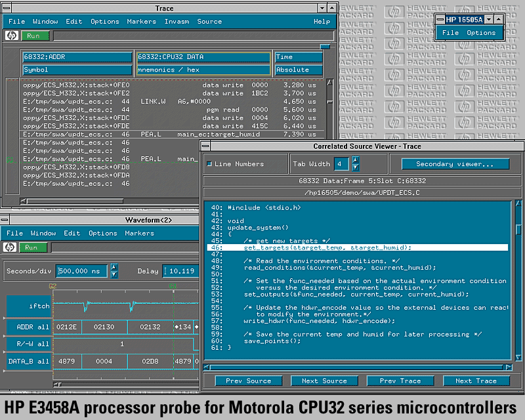525x420 pixels.
Task: Open the Options menu in Trace window
Action: click(x=105, y=22)
